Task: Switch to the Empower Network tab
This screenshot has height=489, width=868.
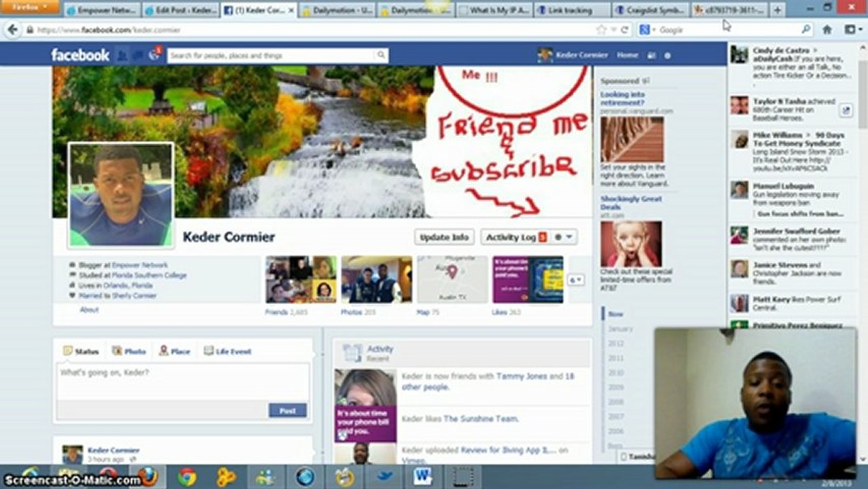Action: pyautogui.click(x=102, y=10)
